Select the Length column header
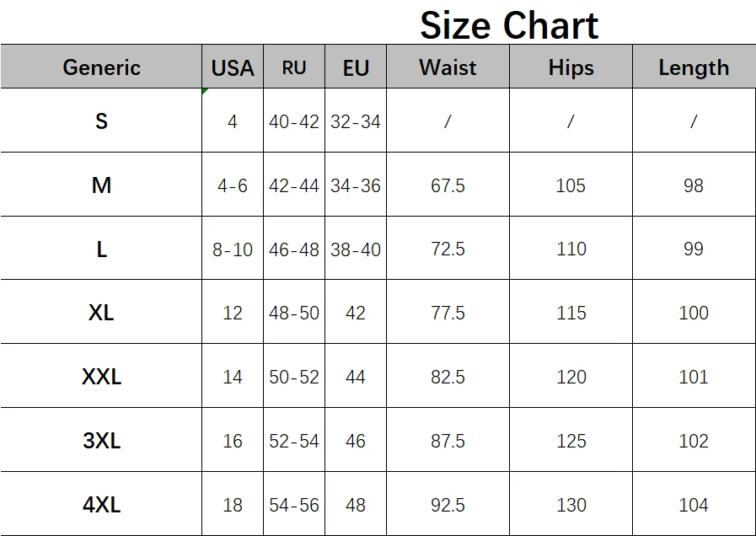This screenshot has height=536, width=756. click(x=694, y=67)
